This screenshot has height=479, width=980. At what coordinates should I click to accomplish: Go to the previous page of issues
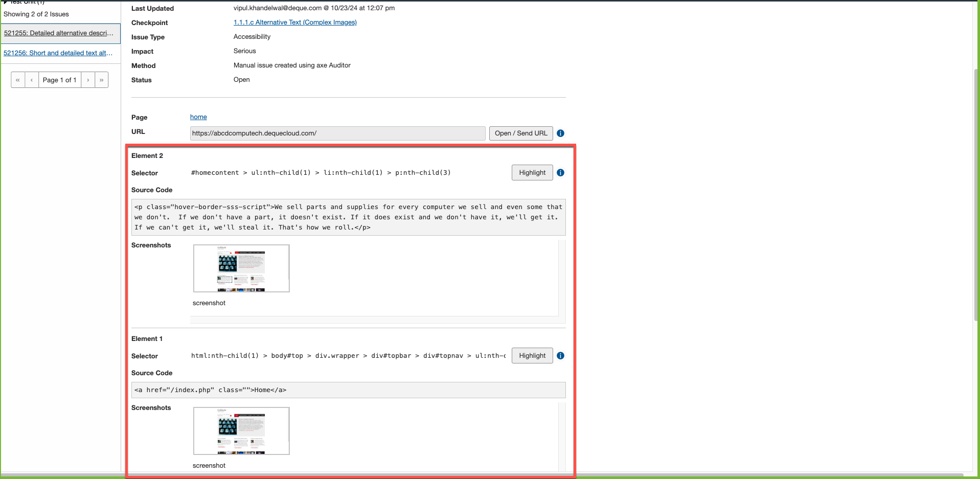coord(32,80)
